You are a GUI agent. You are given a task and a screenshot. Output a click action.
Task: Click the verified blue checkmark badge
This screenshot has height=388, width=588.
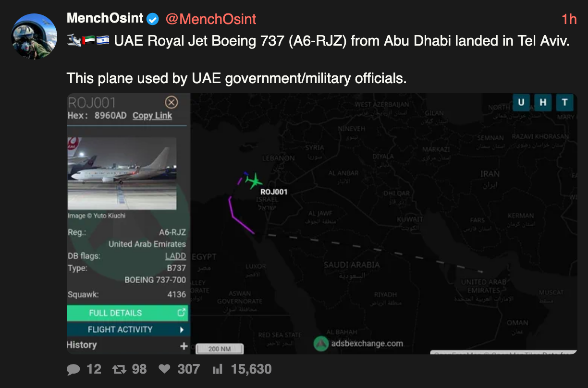coord(153,19)
